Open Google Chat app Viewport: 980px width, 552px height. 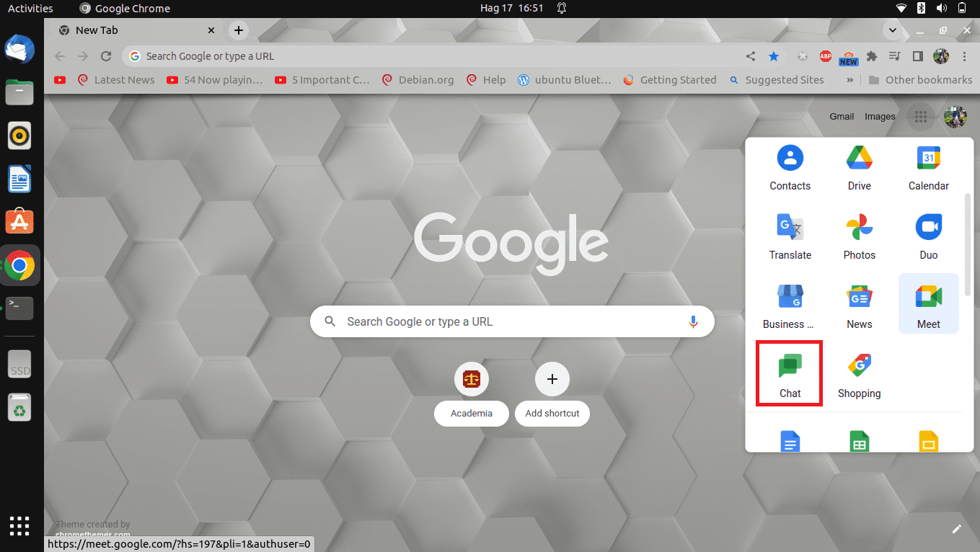(x=790, y=375)
